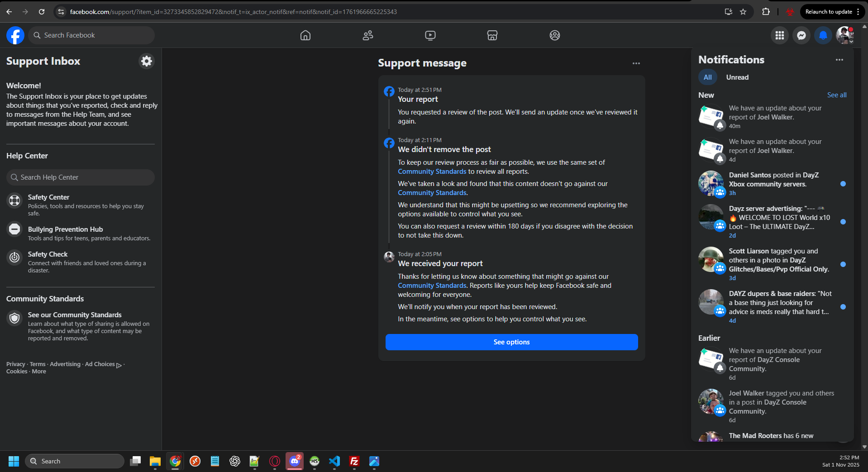This screenshot has width=868, height=472.
Task: Open Opera browser from the taskbar
Action: click(275, 461)
